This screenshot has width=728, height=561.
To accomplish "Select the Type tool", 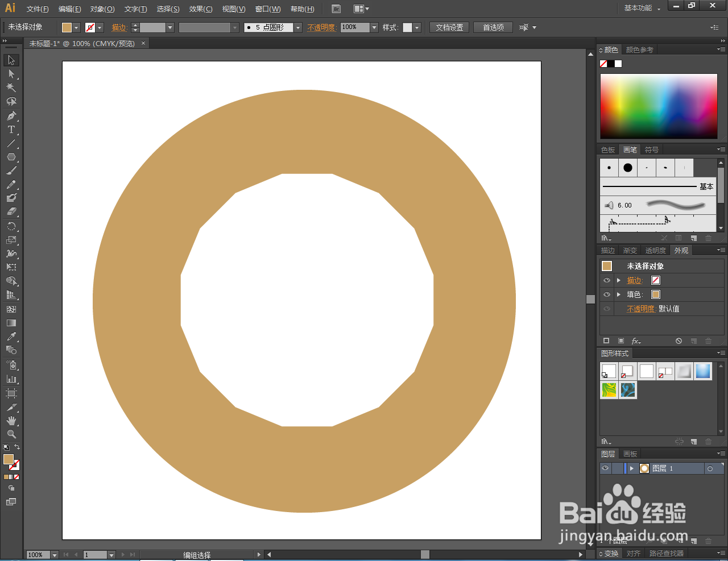I will [x=11, y=130].
